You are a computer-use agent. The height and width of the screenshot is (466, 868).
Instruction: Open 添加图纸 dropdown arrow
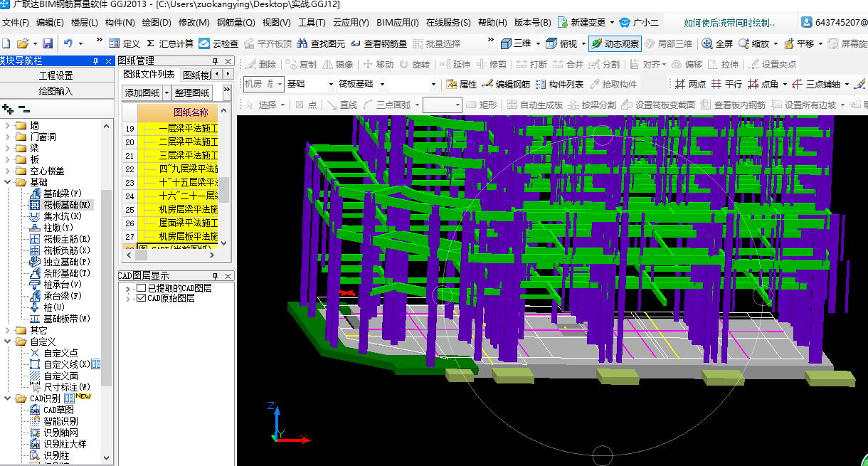coord(167,92)
